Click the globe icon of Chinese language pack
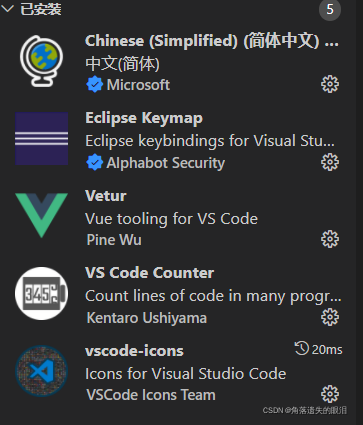 [x=41, y=61]
